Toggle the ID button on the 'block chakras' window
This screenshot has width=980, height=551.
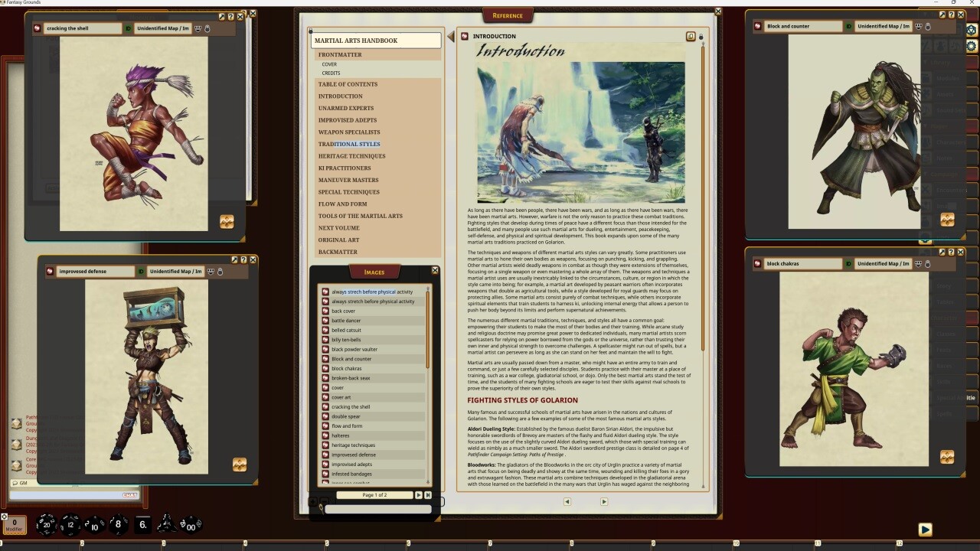click(848, 264)
